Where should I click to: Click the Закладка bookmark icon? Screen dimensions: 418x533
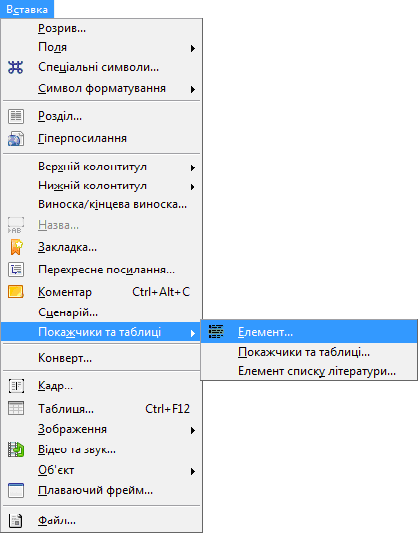point(16,247)
